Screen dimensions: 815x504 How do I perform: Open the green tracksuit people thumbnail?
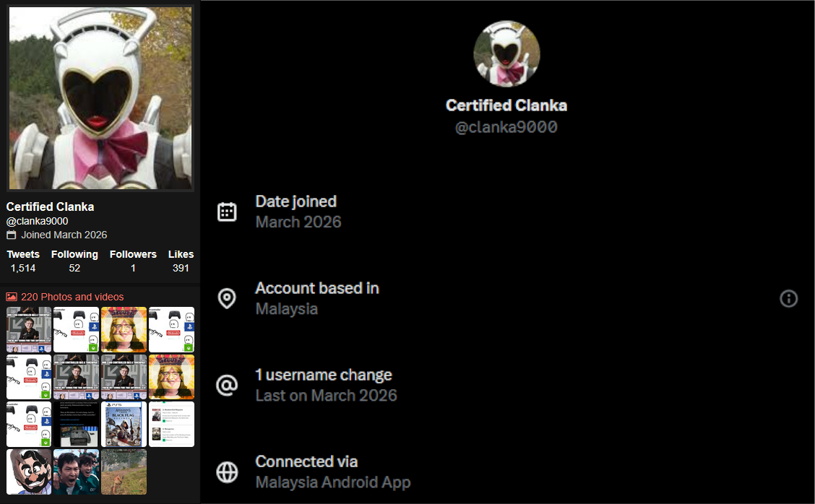[x=76, y=472]
